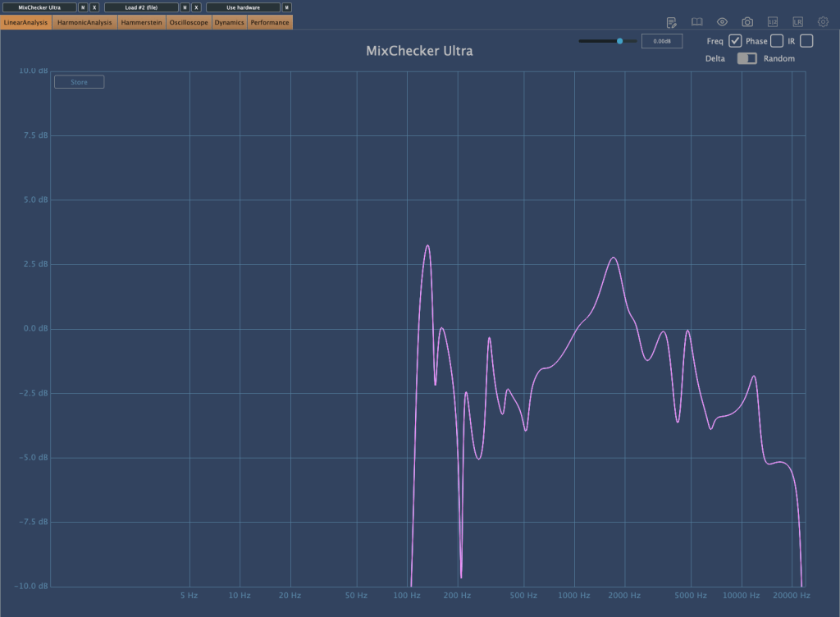Open the manual book icon
This screenshot has width=840, height=617.
click(x=696, y=22)
